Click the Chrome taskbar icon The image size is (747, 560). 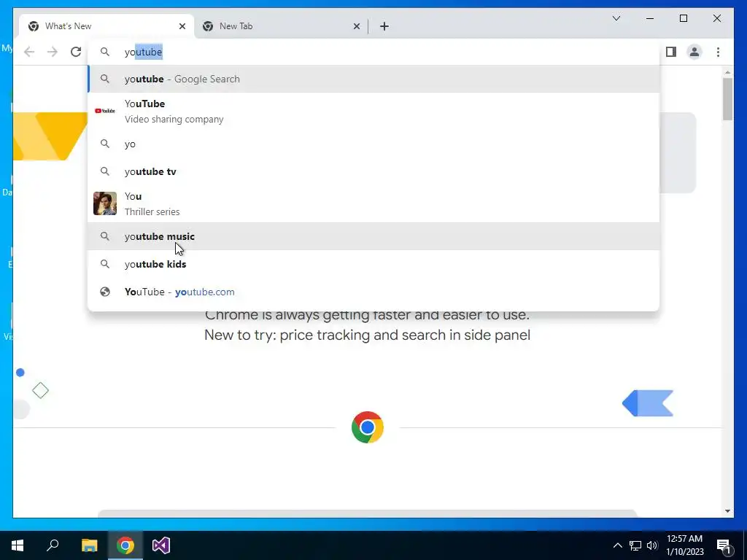(125, 545)
